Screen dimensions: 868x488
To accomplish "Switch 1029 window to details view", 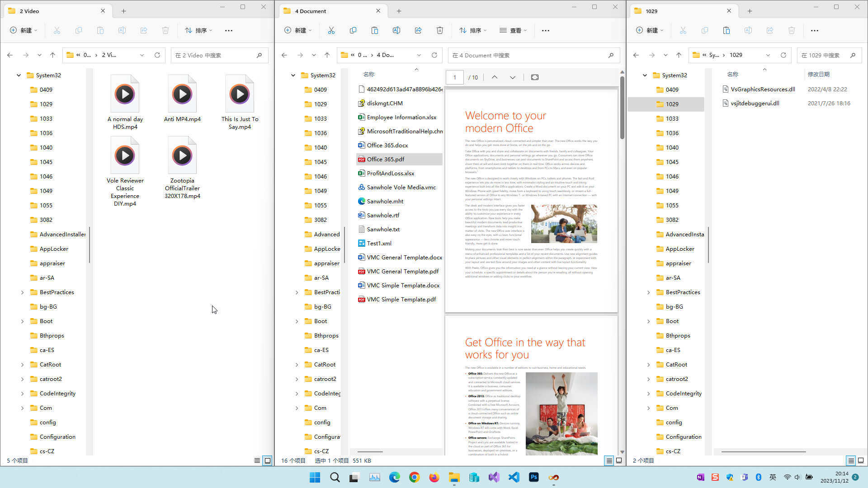I will [x=851, y=460].
